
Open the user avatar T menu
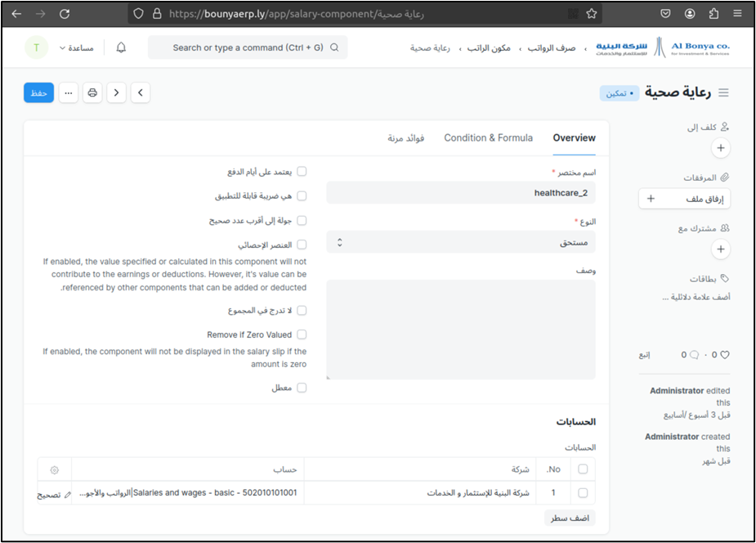pos(35,48)
